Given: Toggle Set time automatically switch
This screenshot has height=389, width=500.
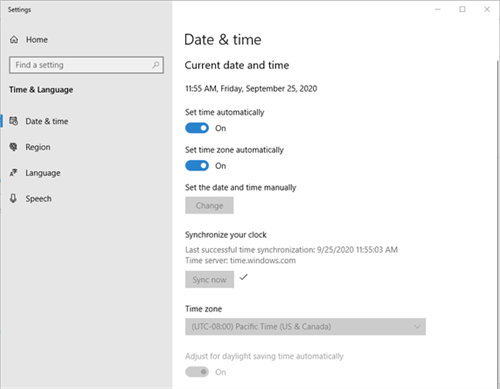Looking at the screenshot, I should pos(197,128).
